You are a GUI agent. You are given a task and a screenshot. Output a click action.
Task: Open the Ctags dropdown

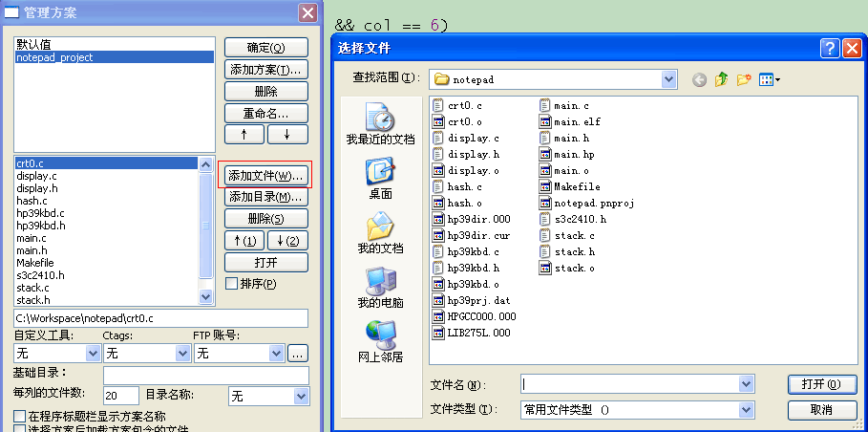point(182,354)
